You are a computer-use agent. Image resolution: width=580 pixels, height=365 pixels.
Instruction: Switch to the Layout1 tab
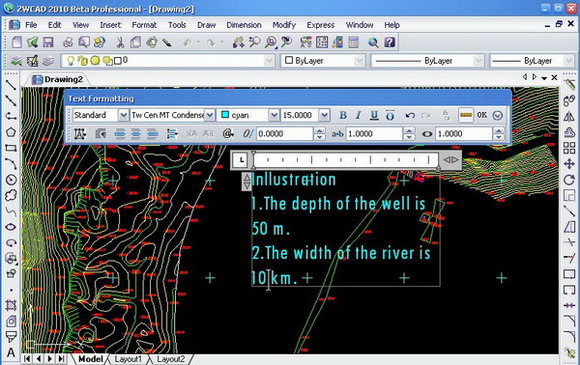point(128,359)
